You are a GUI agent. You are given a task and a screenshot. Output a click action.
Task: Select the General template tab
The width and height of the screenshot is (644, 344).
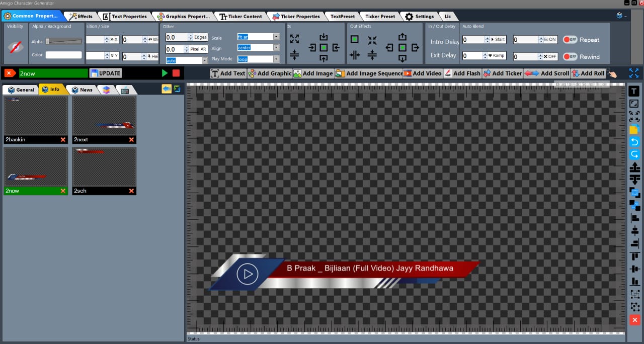(x=21, y=90)
